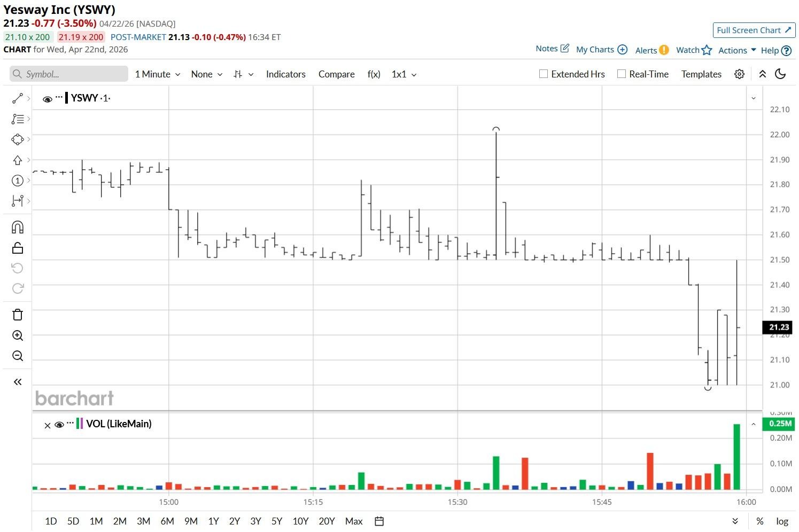Zoom out of the chart
This screenshot has width=799, height=532.
18,356
